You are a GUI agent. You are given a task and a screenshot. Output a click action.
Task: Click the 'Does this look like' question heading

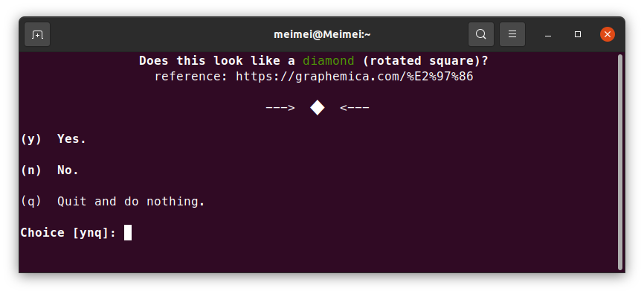coord(213,61)
